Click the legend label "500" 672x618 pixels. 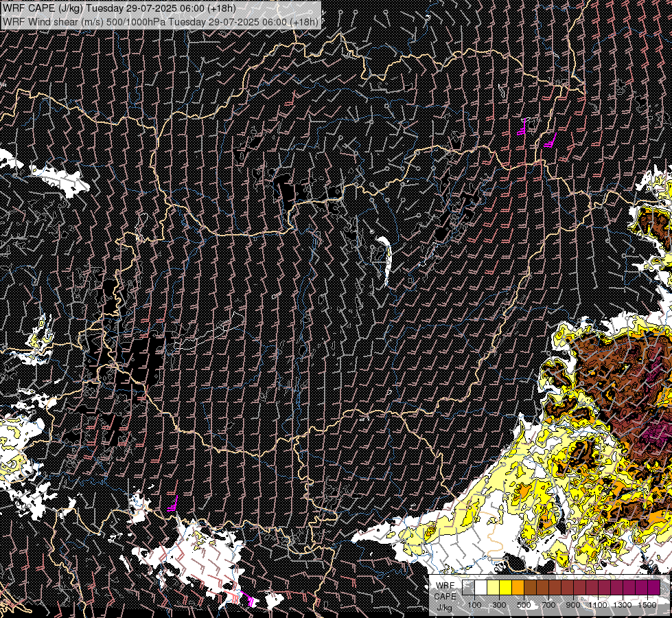[524, 605]
